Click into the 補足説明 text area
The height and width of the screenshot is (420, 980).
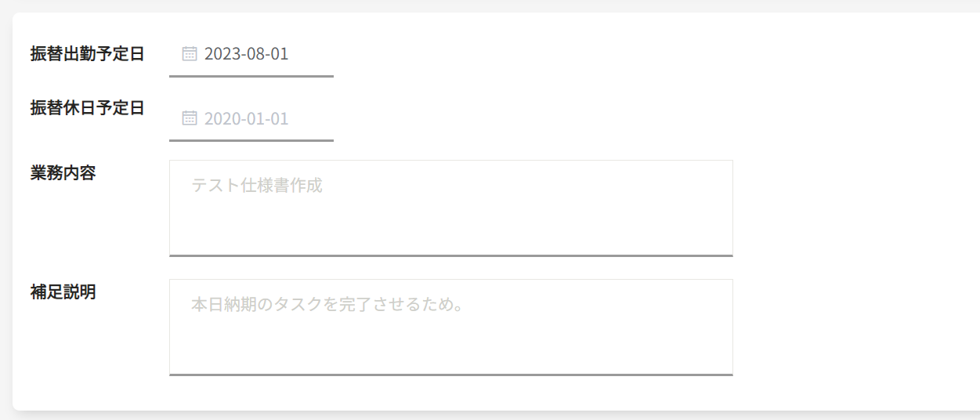(450, 327)
